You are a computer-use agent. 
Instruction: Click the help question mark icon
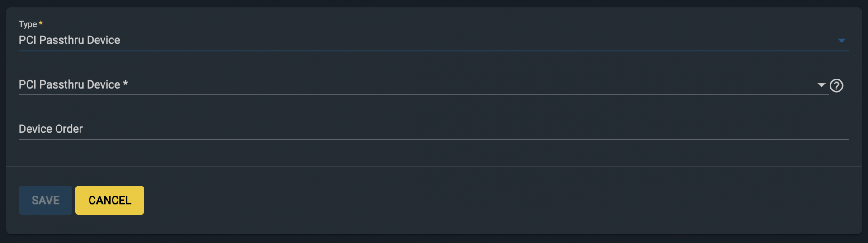836,85
